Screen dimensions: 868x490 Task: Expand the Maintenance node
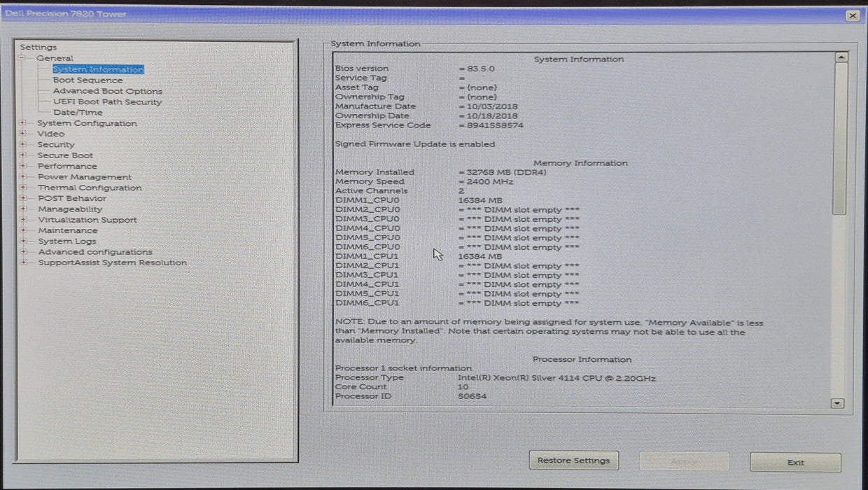tap(23, 230)
